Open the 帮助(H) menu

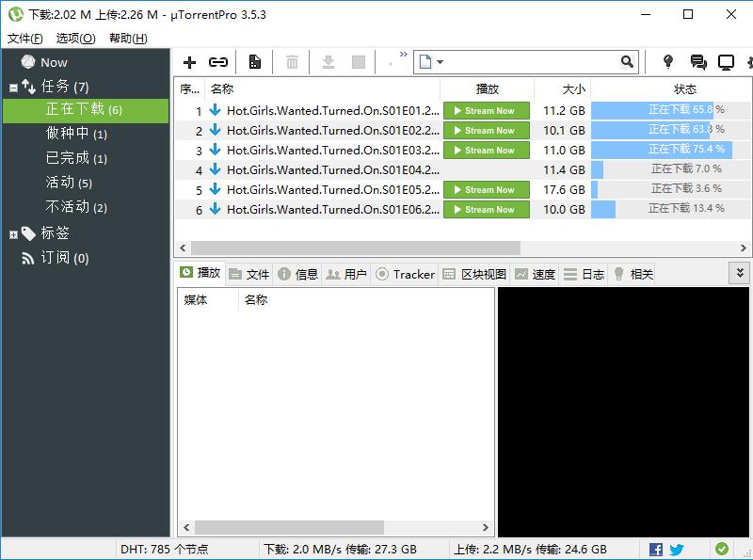click(128, 38)
